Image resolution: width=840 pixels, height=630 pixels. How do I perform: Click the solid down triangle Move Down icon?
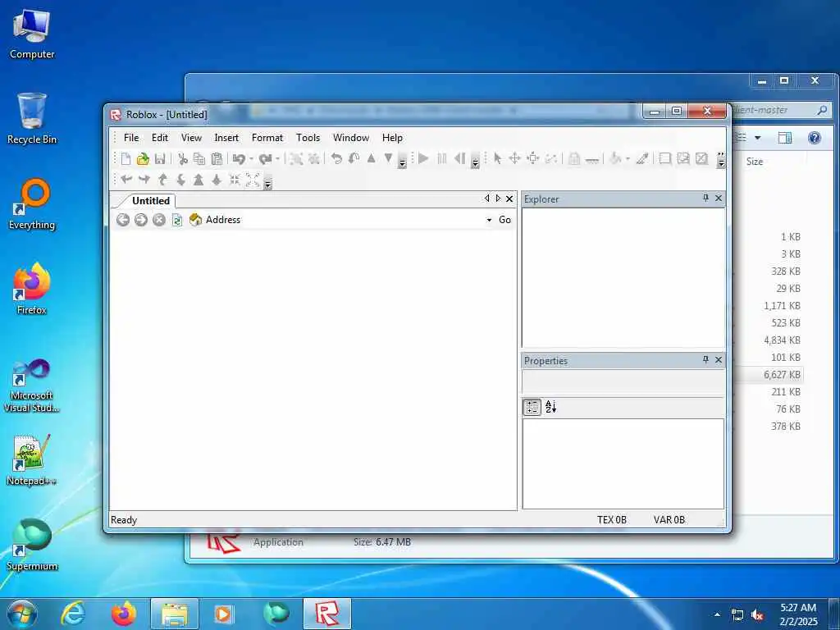[389, 158]
